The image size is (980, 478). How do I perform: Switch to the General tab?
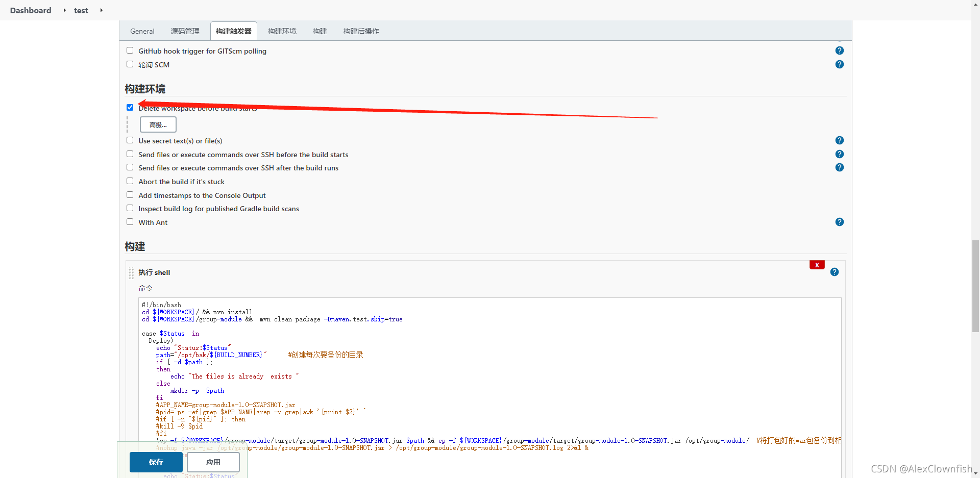point(142,31)
